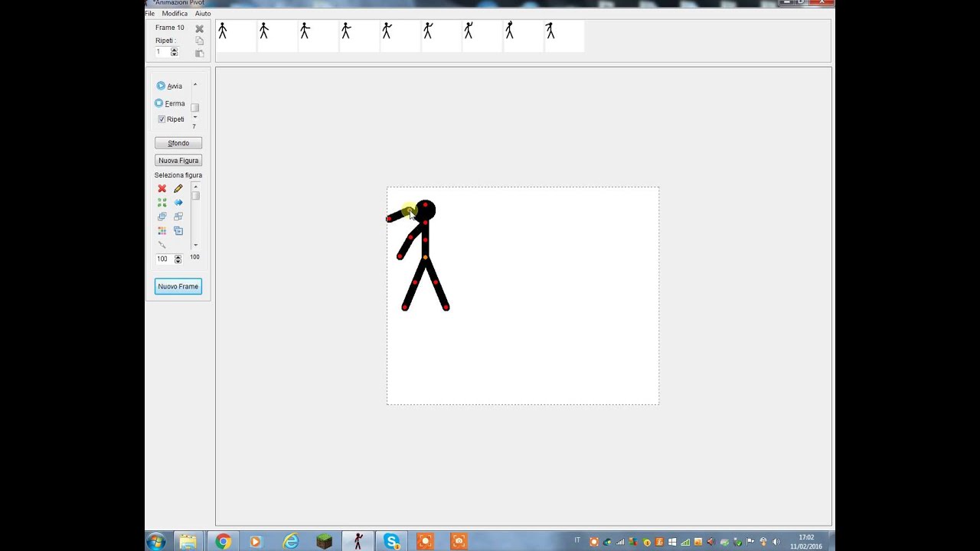Open the Sfondo background button
Image resolution: width=980 pixels, height=551 pixels.
point(178,143)
